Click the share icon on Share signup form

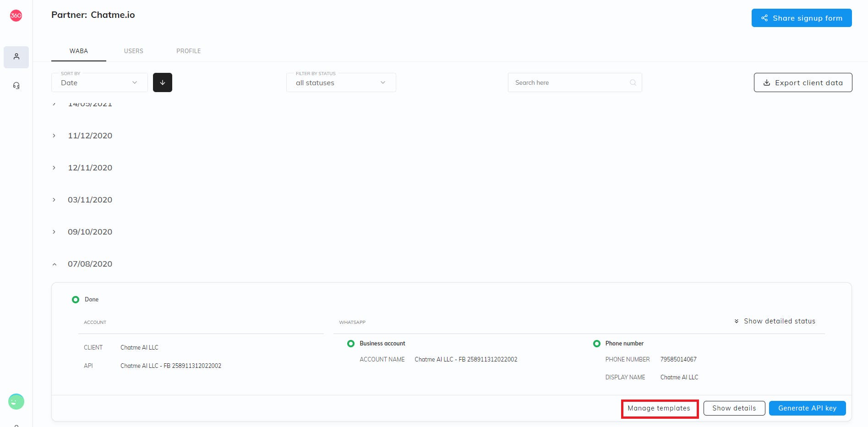pyautogui.click(x=764, y=18)
